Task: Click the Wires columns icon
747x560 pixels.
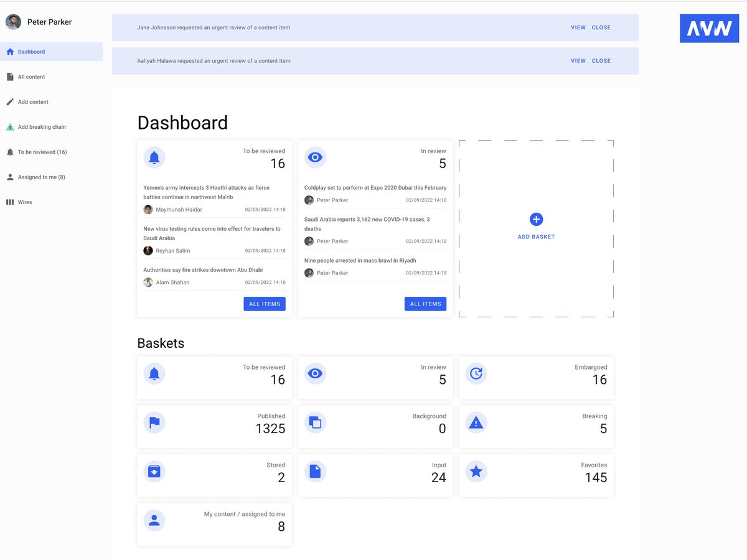Action: pyautogui.click(x=10, y=202)
